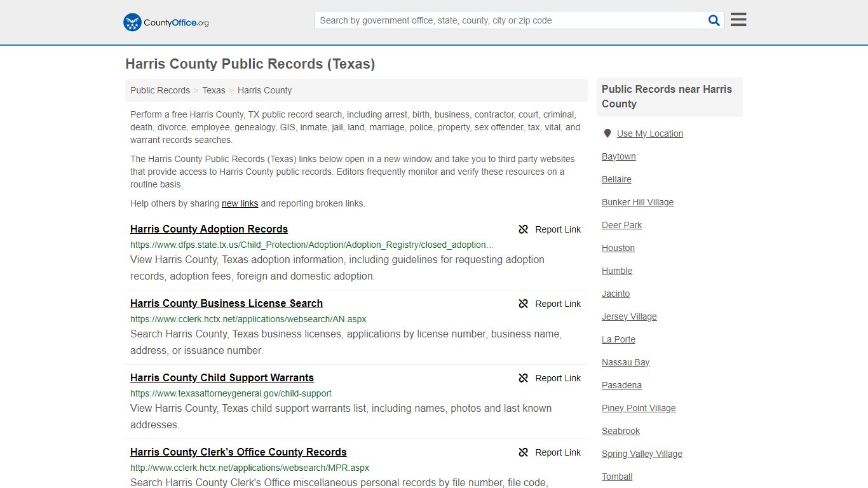Open Seabrook public records
Screen dimensions: 868x488
621,431
